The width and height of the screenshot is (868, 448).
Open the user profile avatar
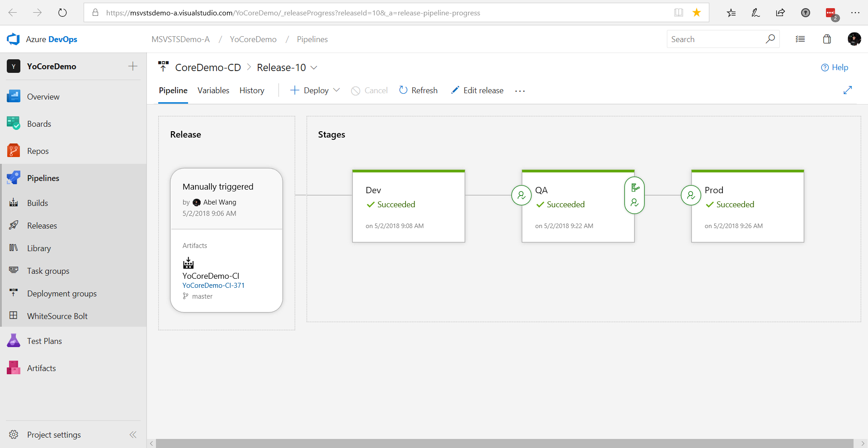tap(854, 39)
